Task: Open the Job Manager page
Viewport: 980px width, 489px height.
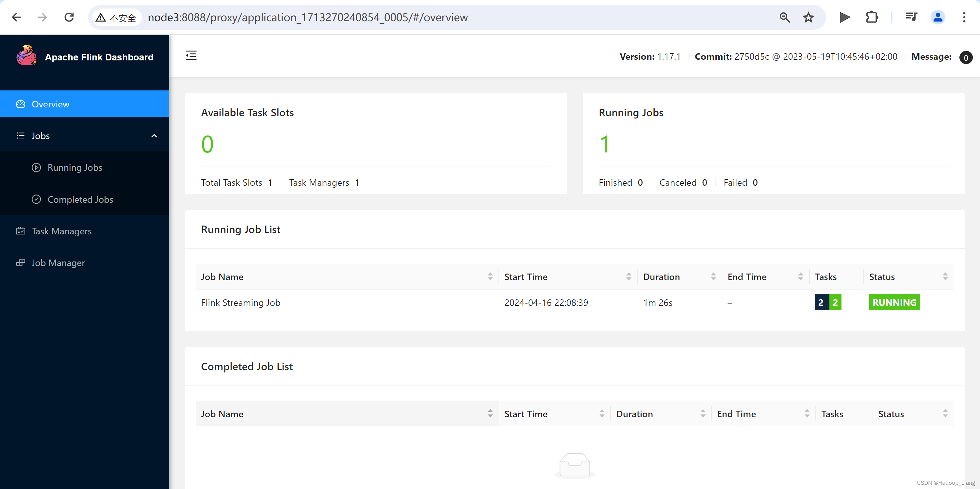Action: pyautogui.click(x=58, y=263)
